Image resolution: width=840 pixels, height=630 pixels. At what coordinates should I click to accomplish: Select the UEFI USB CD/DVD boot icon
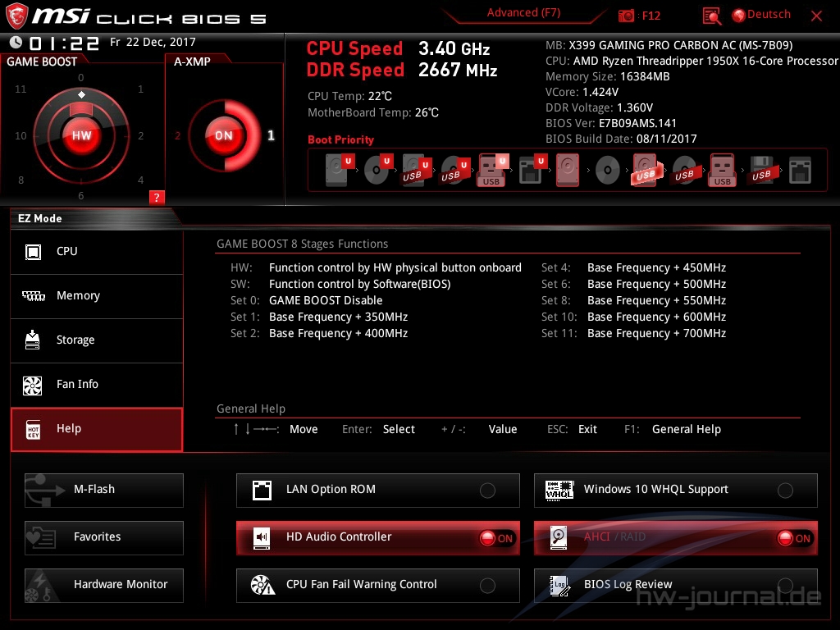(x=454, y=170)
